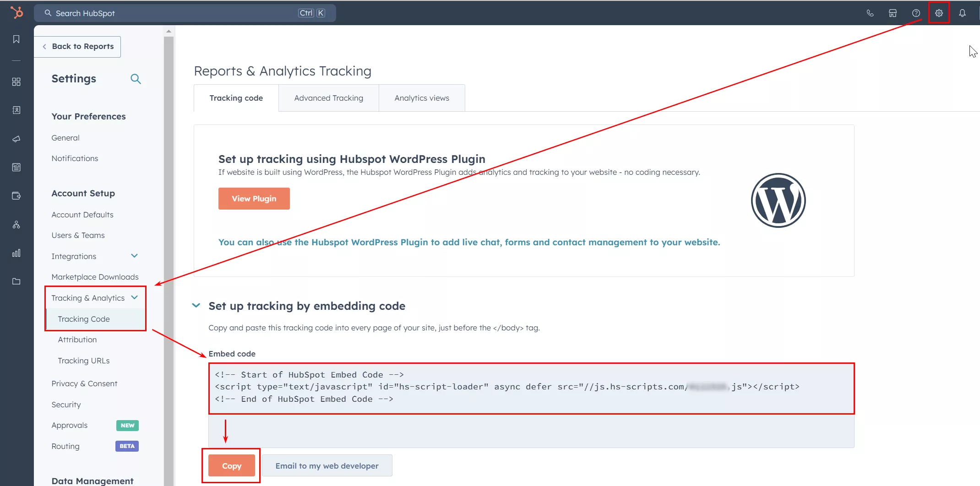Switch to the Tracking code tab
980x486 pixels.
click(x=236, y=98)
